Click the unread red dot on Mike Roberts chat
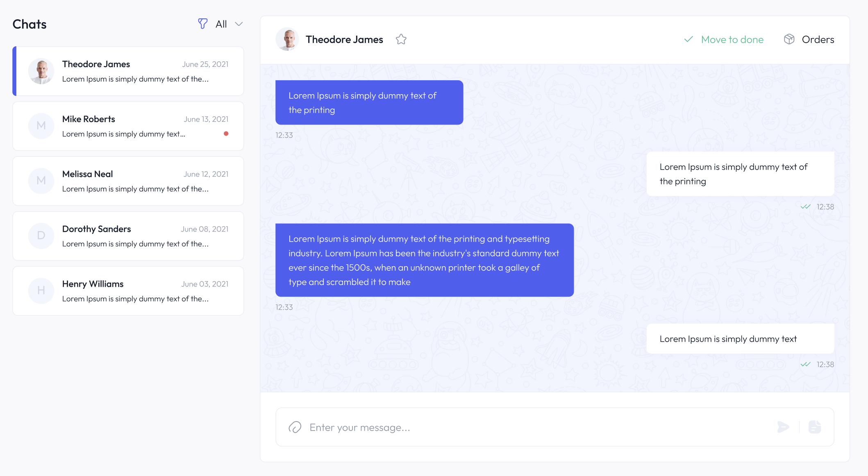 tap(226, 134)
